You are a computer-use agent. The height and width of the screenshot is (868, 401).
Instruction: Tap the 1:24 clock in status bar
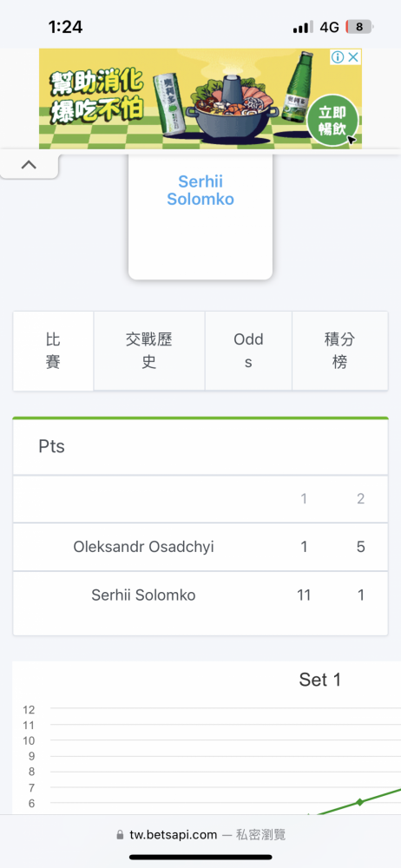(x=65, y=27)
